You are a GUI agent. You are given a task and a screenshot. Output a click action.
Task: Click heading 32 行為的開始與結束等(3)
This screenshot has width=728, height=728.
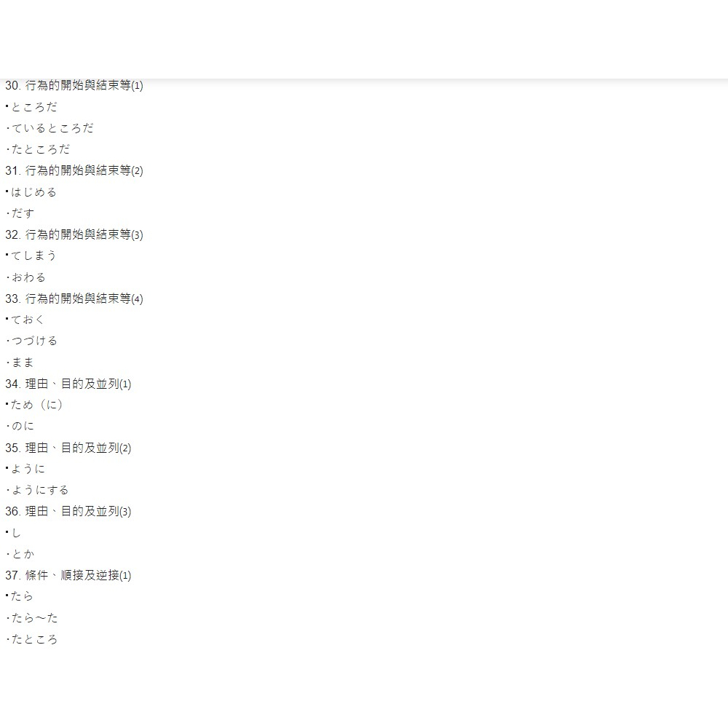click(74, 234)
